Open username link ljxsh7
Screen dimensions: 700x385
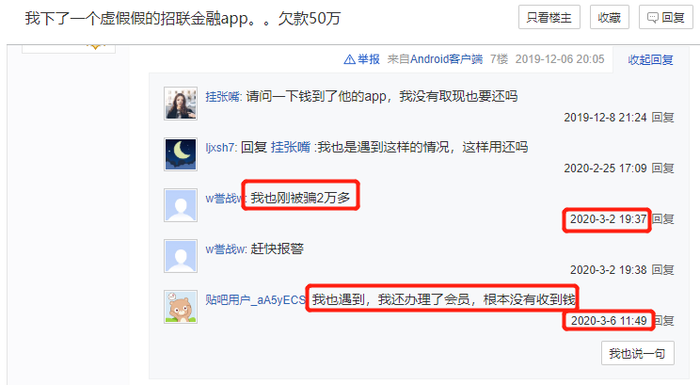[x=220, y=147]
